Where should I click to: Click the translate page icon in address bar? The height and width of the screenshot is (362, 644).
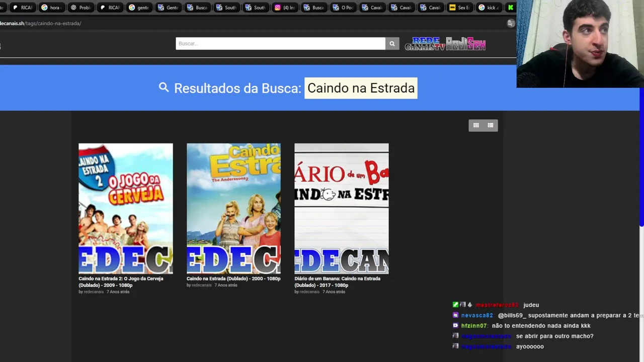tap(511, 23)
